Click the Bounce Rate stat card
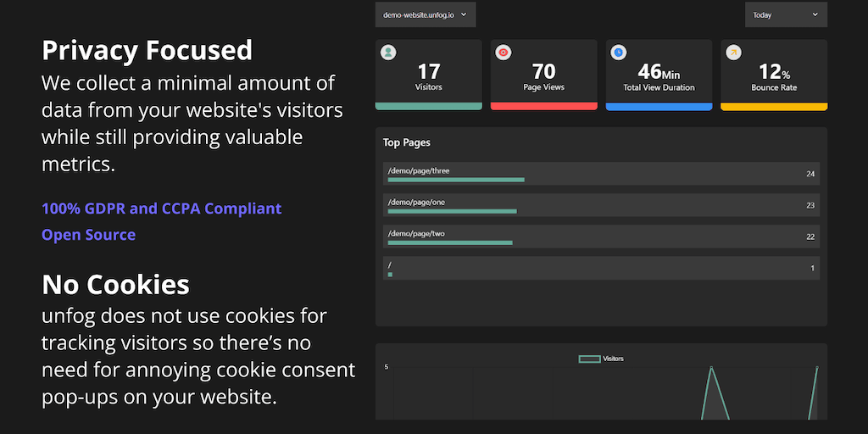 pyautogui.click(x=774, y=75)
